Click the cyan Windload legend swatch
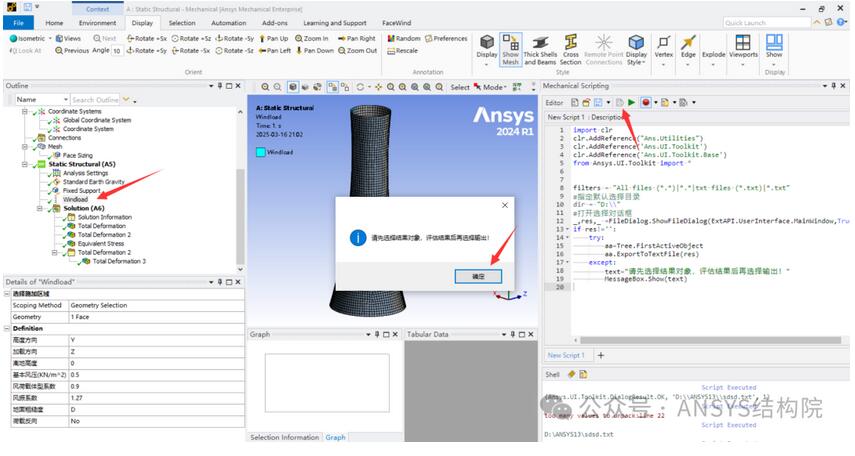Image resolution: width=855 pixels, height=456 pixels. pyautogui.click(x=262, y=152)
